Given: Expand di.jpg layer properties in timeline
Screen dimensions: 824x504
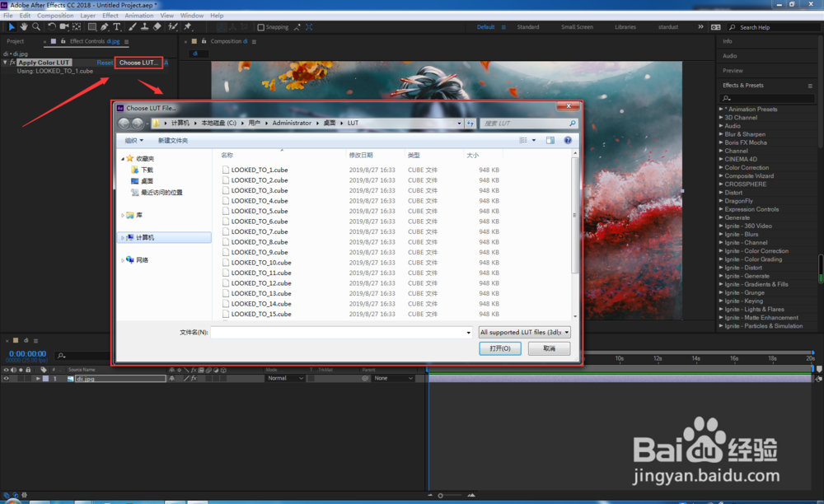Looking at the screenshot, I should pyautogui.click(x=38, y=378).
